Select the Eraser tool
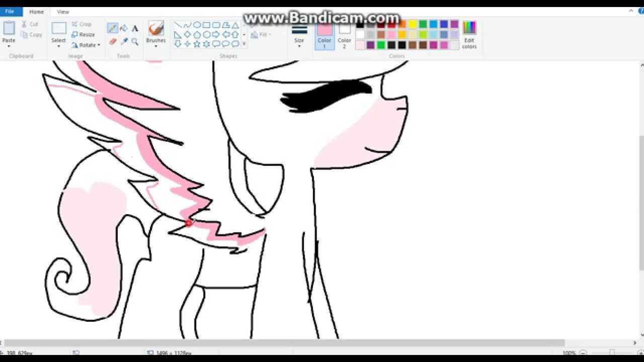The image size is (644, 362). click(x=113, y=41)
